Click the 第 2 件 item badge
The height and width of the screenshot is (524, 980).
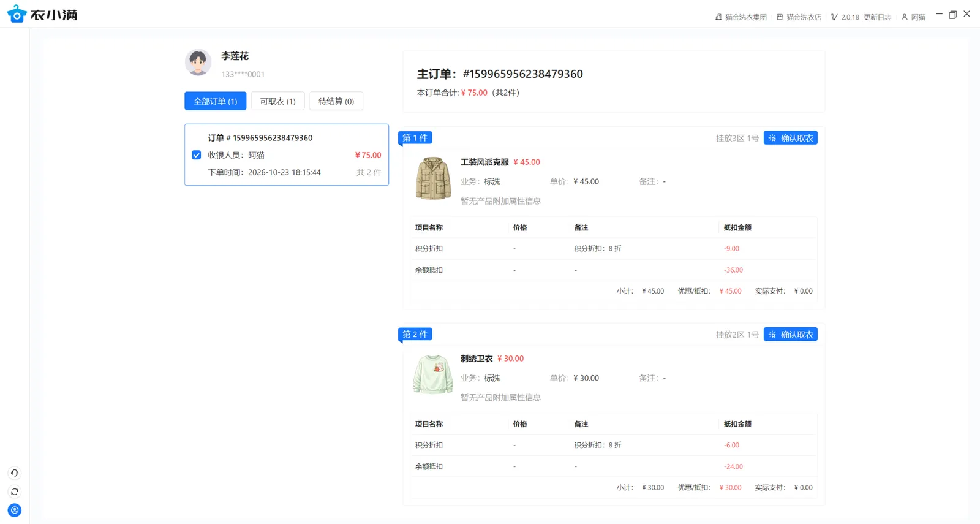click(x=415, y=335)
